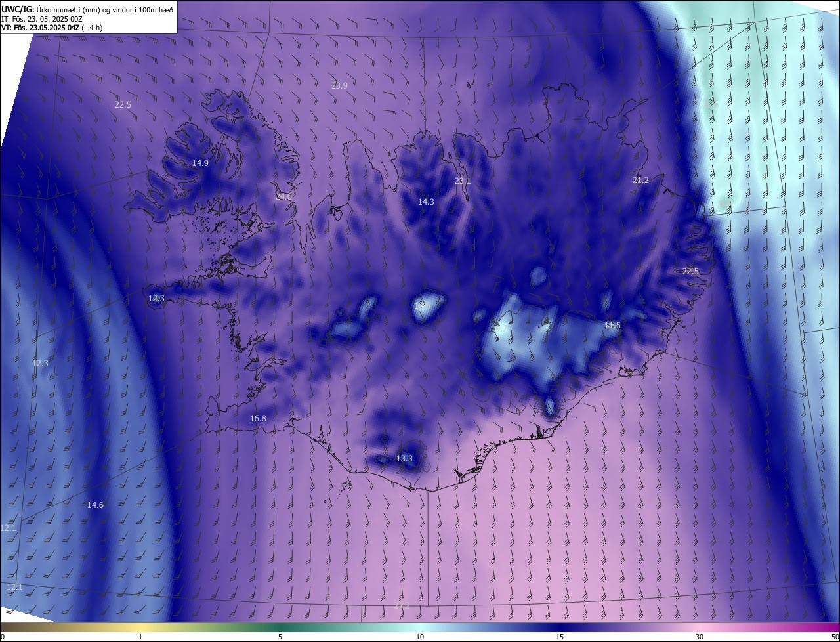840x642 pixels.
Task: Click the '1' tick on the color scale
Action: (x=140, y=637)
